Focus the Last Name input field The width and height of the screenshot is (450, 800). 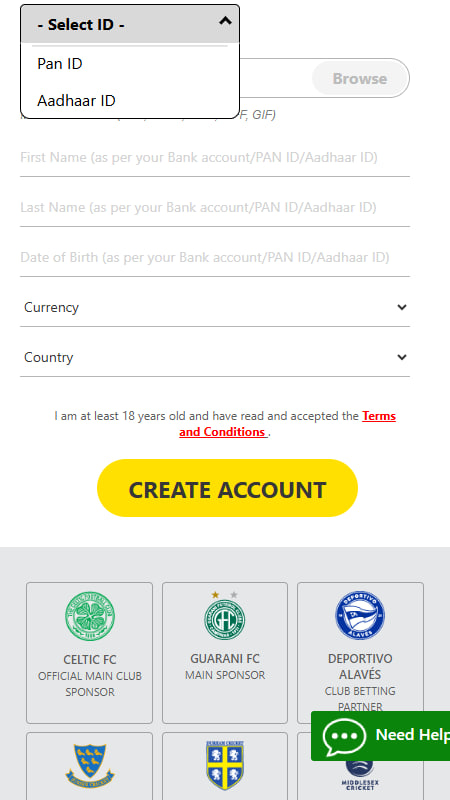(x=215, y=208)
